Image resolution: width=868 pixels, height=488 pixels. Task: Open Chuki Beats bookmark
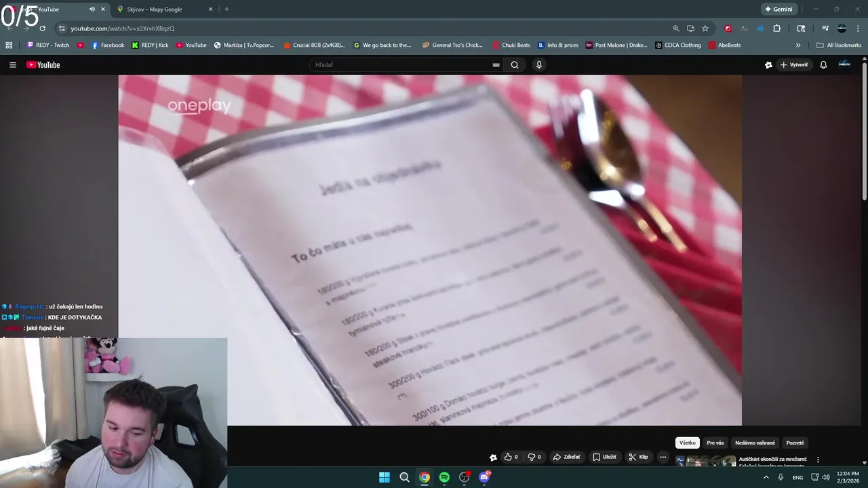coord(511,45)
